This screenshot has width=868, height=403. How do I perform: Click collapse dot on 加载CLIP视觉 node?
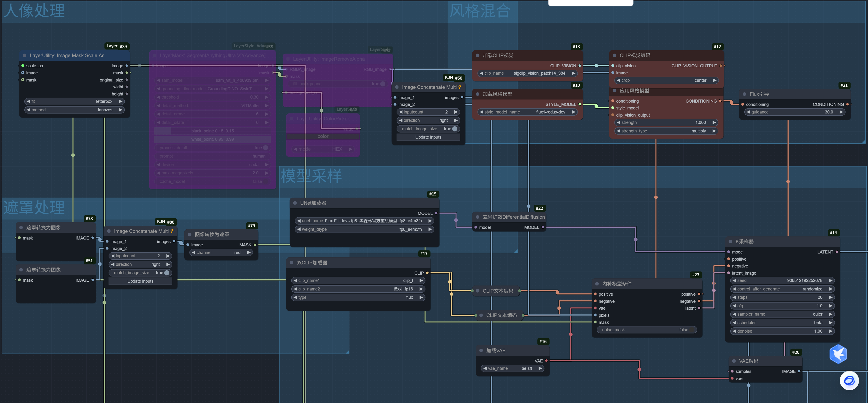(477, 56)
